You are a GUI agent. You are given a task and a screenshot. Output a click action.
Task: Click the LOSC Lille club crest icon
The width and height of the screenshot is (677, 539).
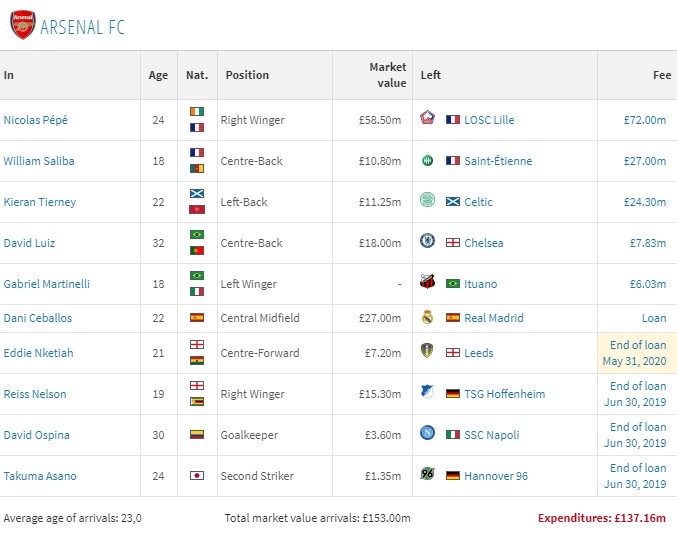point(428,120)
